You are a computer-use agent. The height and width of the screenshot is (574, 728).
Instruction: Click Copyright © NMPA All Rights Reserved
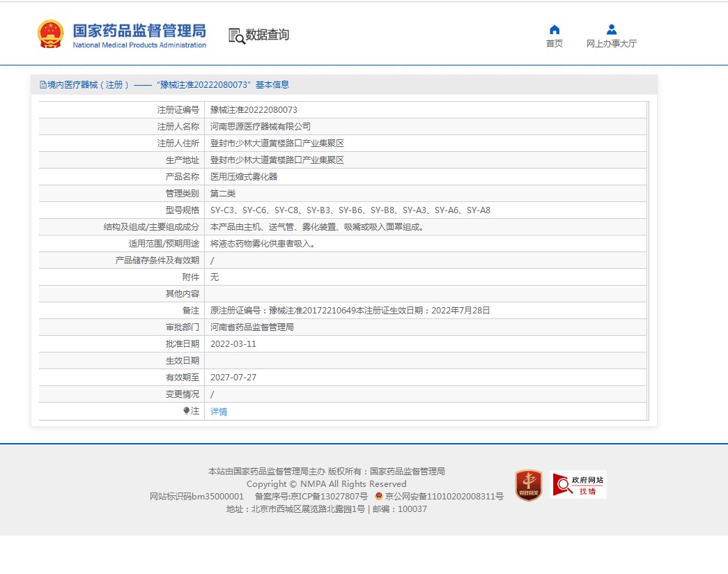(327, 484)
